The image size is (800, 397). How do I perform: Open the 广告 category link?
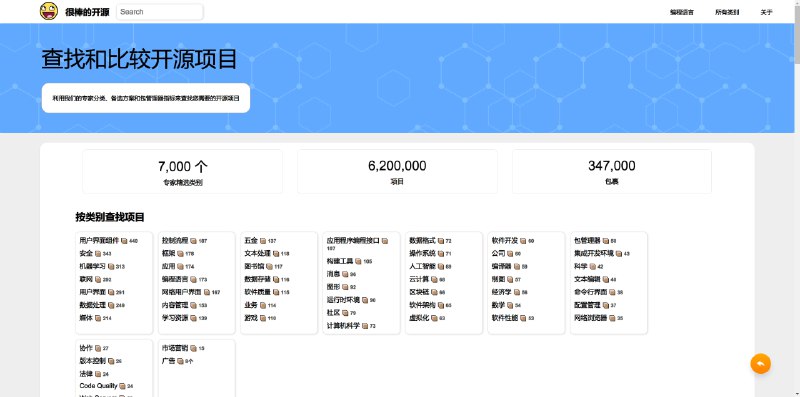click(169, 361)
